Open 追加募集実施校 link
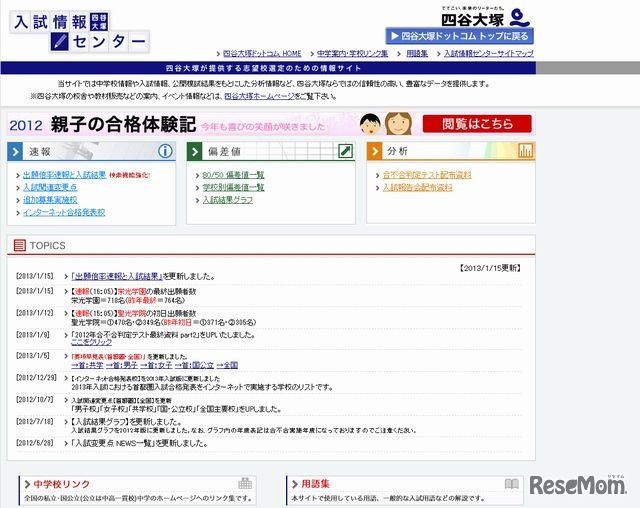Viewport: 640px width, 508px height. [x=50, y=200]
